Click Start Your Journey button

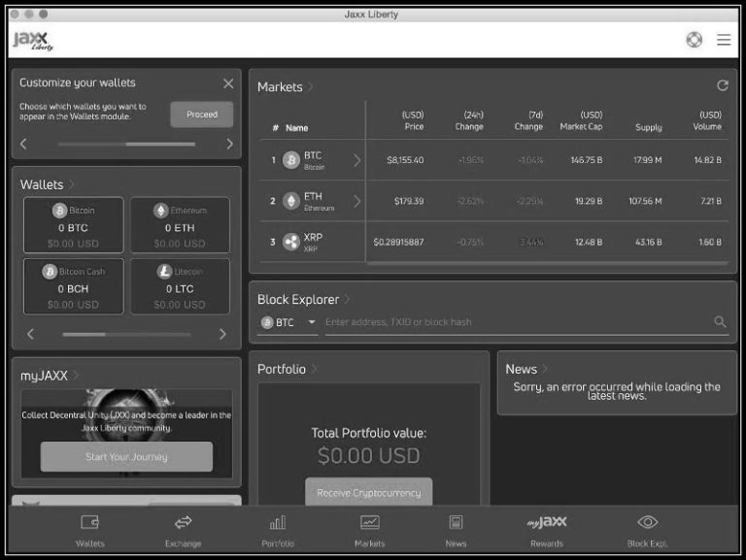click(126, 457)
